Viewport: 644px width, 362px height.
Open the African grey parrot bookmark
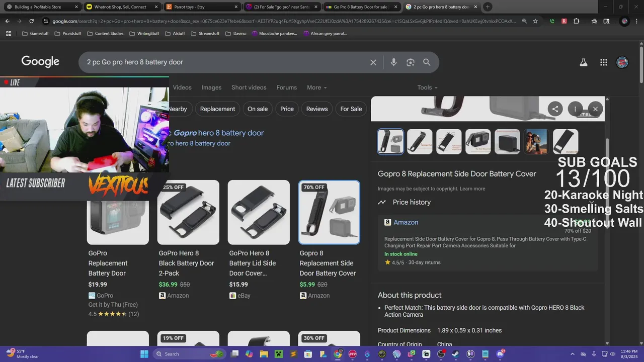325,33
